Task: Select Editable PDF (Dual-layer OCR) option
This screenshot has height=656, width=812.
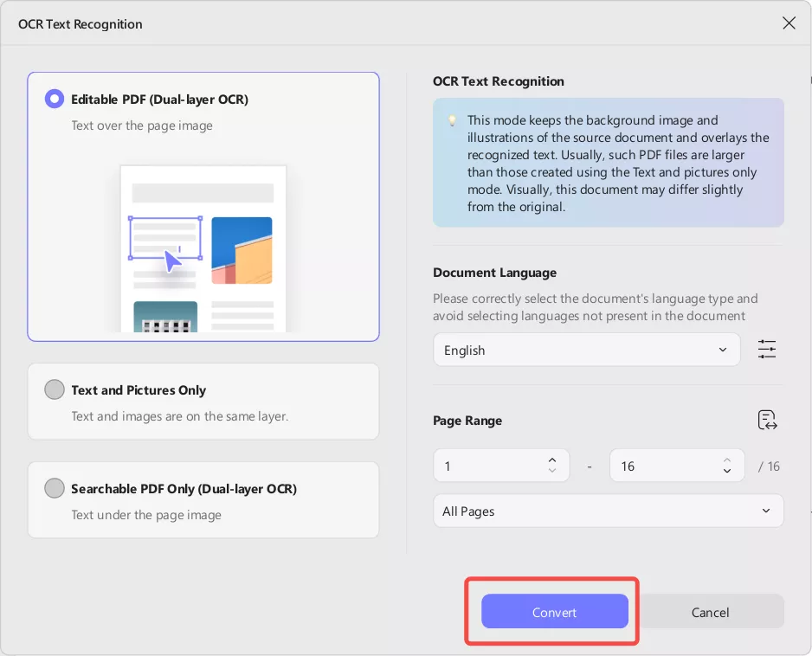Action: [55, 99]
